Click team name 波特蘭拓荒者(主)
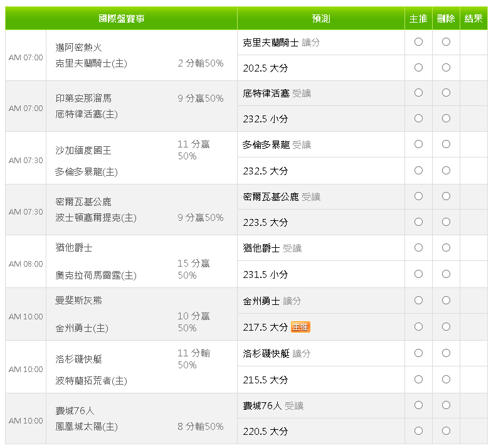Image resolution: width=491 pixels, height=448 pixels. [91, 381]
